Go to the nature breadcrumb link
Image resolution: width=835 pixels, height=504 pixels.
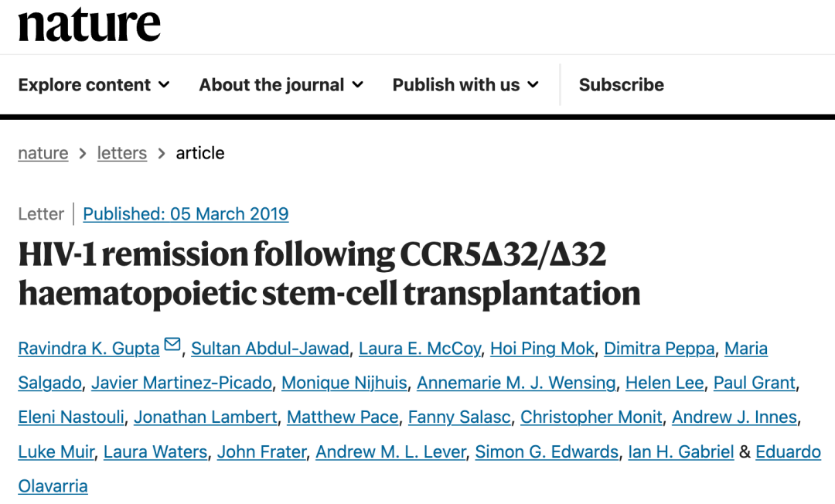pyautogui.click(x=43, y=153)
